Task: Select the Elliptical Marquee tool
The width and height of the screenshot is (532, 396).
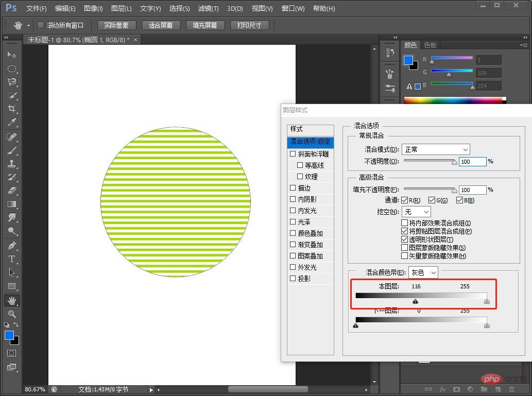Action: click(11, 68)
